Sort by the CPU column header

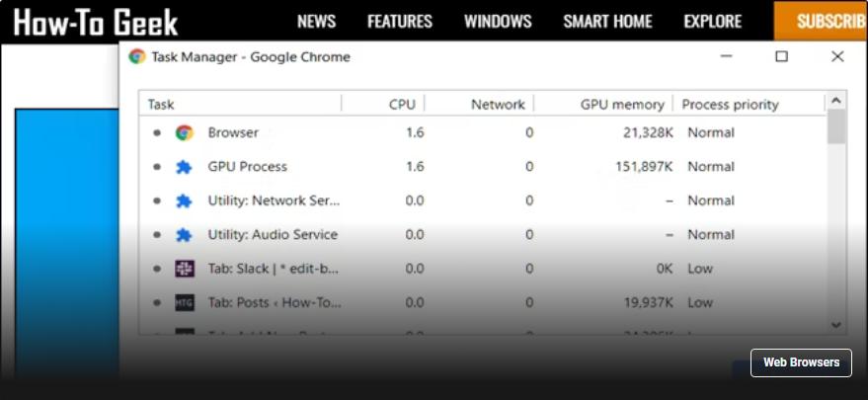pyautogui.click(x=403, y=104)
